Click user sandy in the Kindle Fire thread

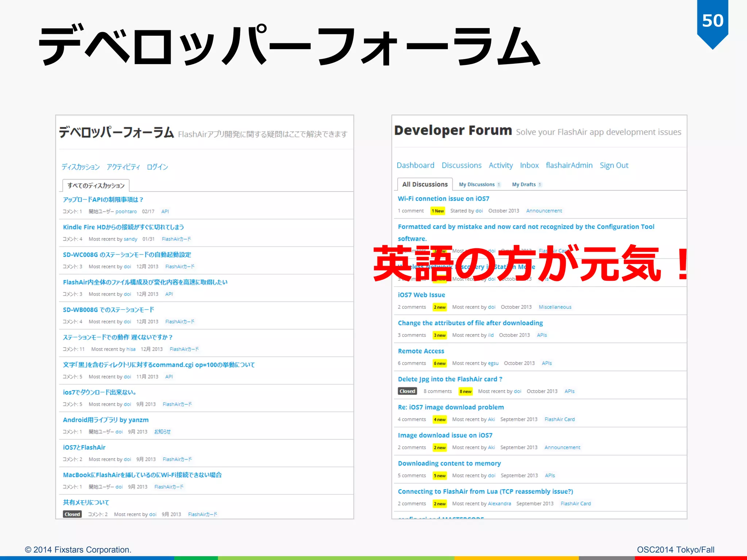point(130,239)
